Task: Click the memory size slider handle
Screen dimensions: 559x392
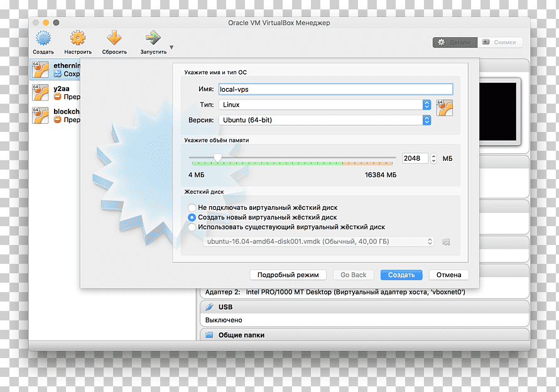Action: click(x=218, y=158)
